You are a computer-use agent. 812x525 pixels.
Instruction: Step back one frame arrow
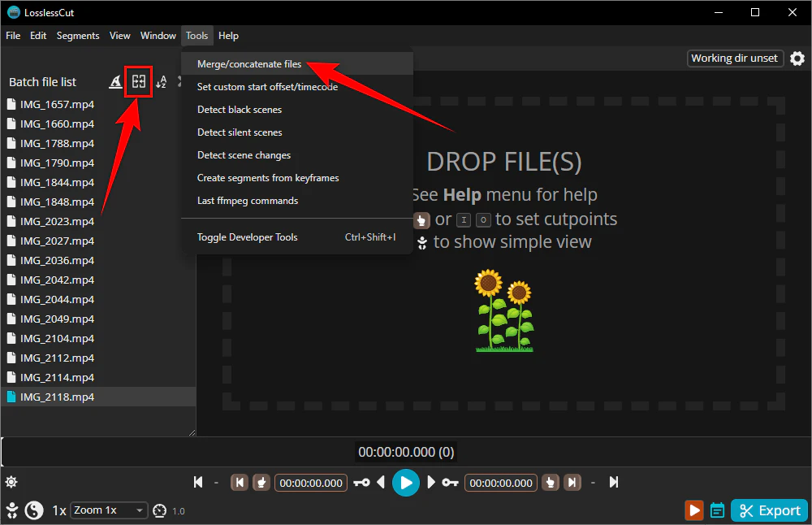(381, 483)
